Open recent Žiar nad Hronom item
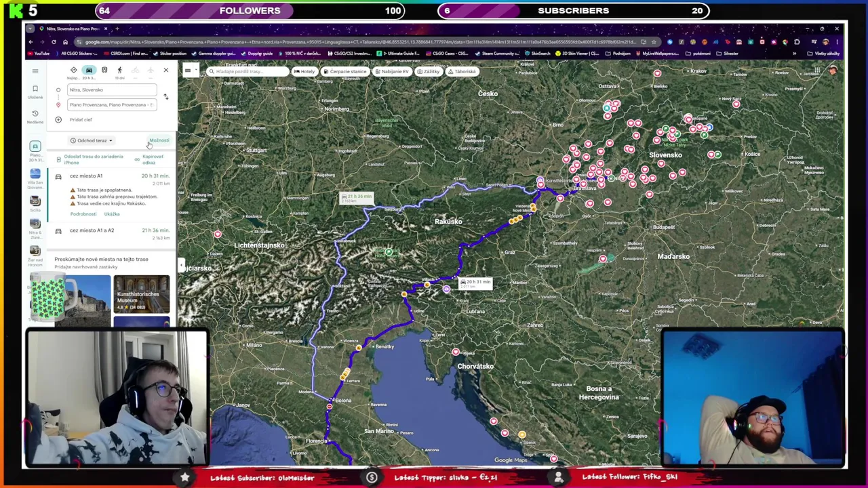Image resolution: width=868 pixels, height=488 pixels. point(35,255)
